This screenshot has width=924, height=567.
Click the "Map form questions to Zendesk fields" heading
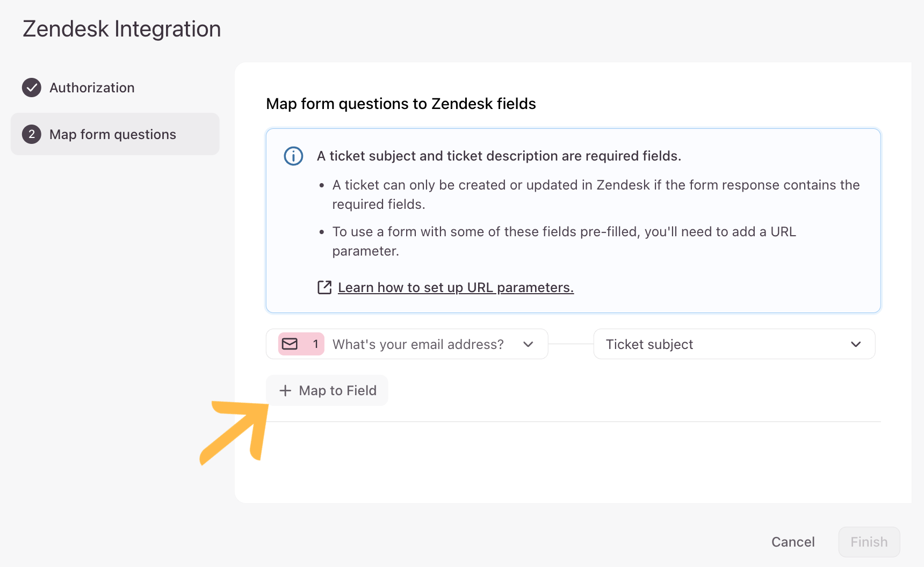click(x=401, y=104)
